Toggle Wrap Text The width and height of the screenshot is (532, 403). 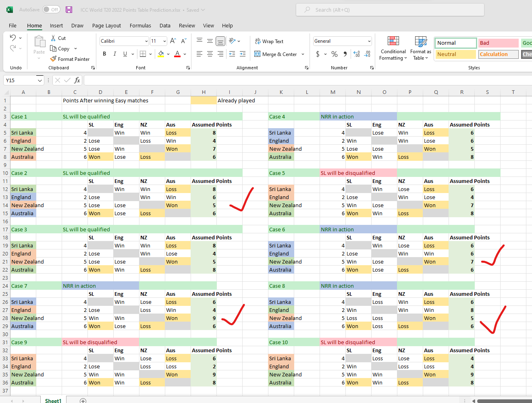tap(269, 41)
